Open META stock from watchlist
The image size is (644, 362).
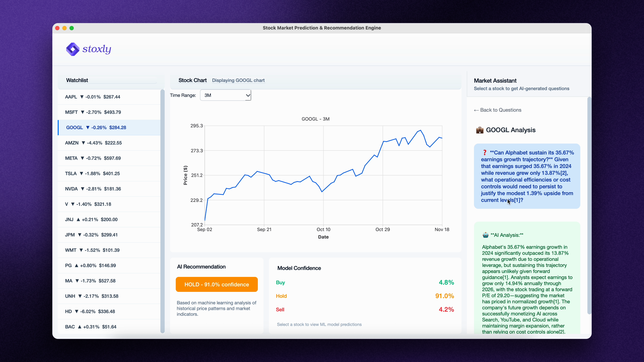(109, 158)
